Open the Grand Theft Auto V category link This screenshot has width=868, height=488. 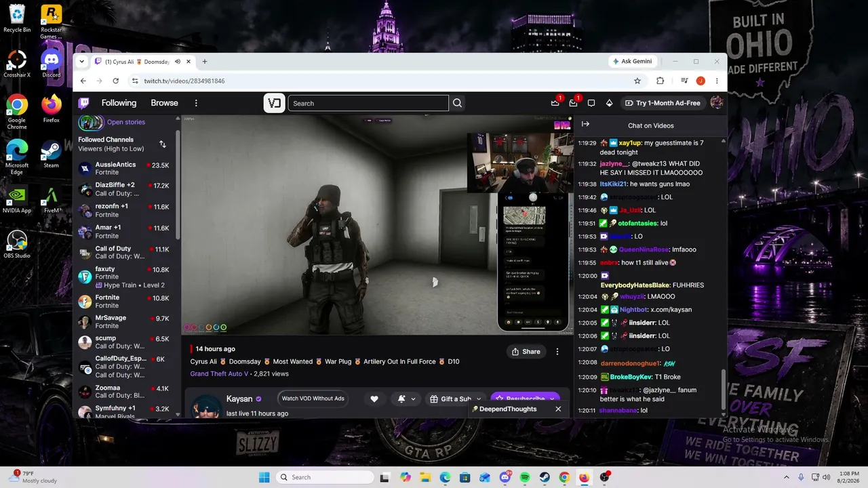[219, 373]
